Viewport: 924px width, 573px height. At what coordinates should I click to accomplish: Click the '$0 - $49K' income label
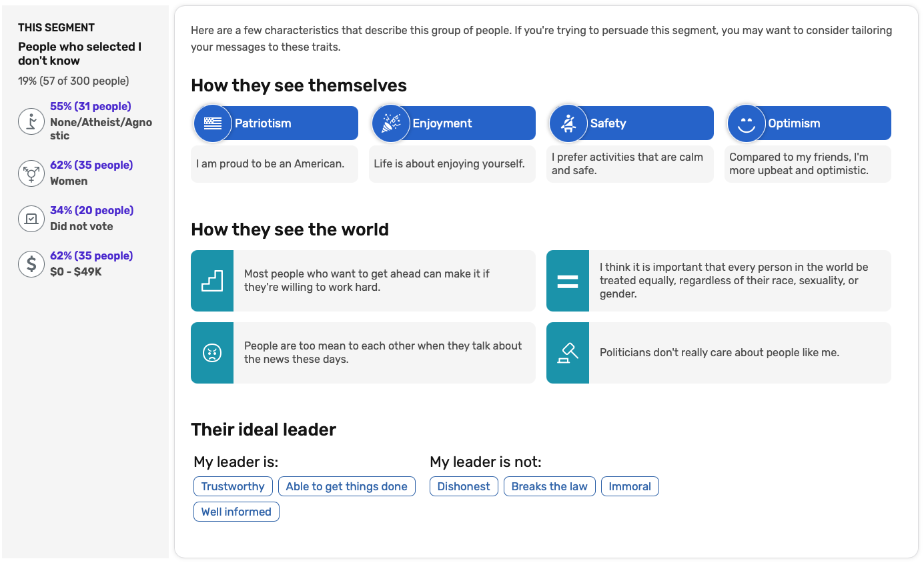pos(76,271)
